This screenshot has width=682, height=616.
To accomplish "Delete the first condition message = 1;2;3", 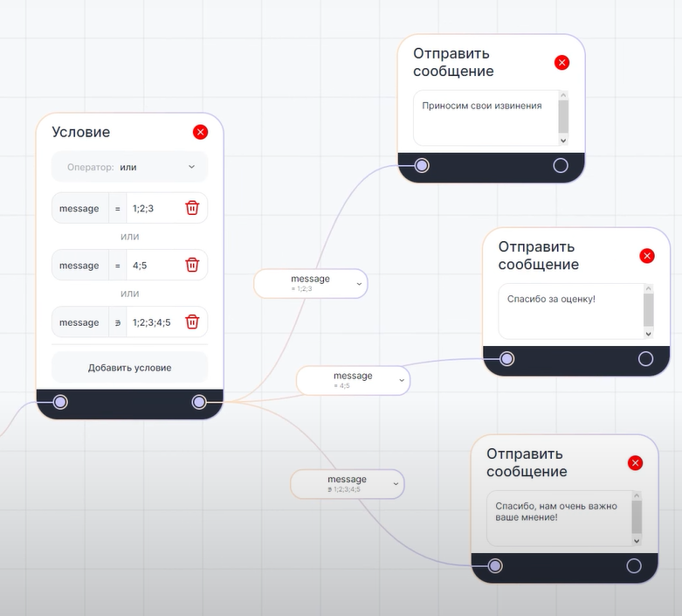I will click(x=192, y=208).
